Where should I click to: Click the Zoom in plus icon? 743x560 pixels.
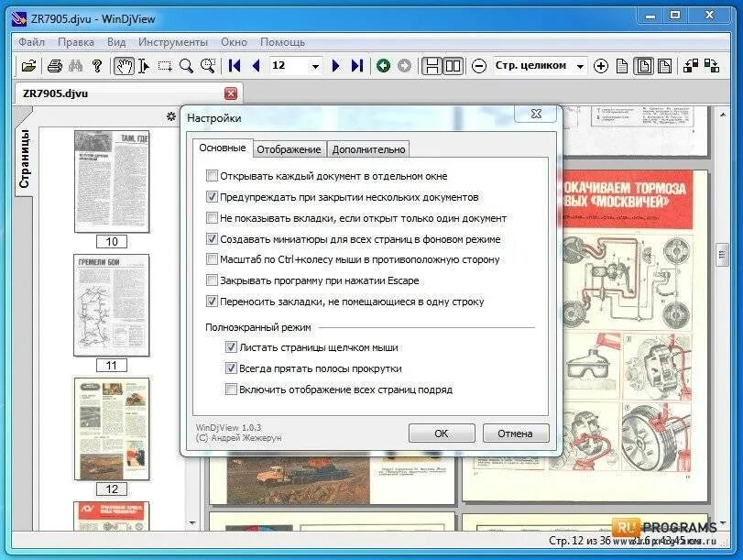pos(601,65)
